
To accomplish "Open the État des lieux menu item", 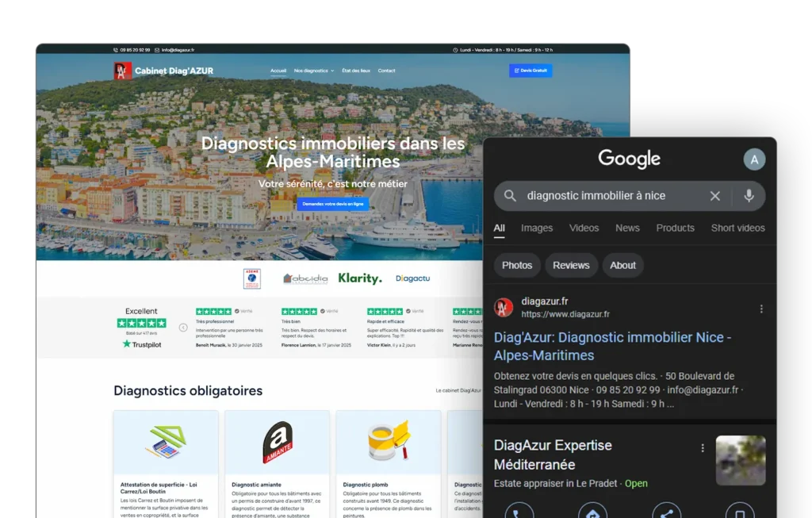I will tap(355, 71).
